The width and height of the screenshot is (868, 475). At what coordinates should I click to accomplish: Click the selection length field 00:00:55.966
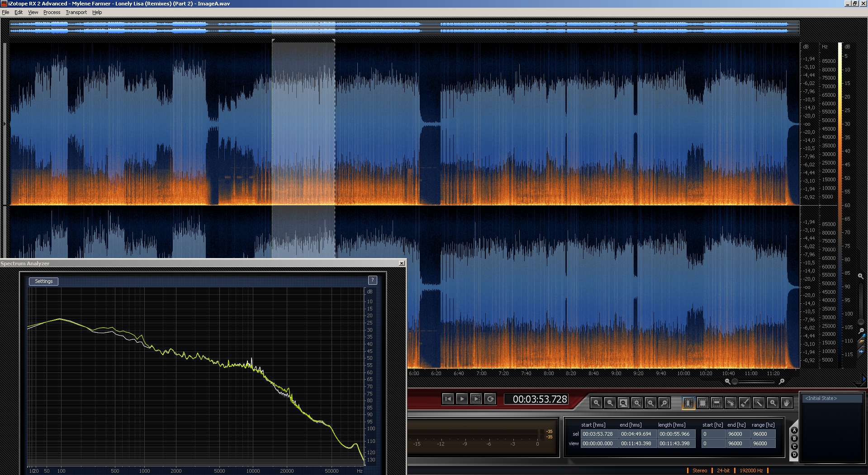(x=676, y=434)
